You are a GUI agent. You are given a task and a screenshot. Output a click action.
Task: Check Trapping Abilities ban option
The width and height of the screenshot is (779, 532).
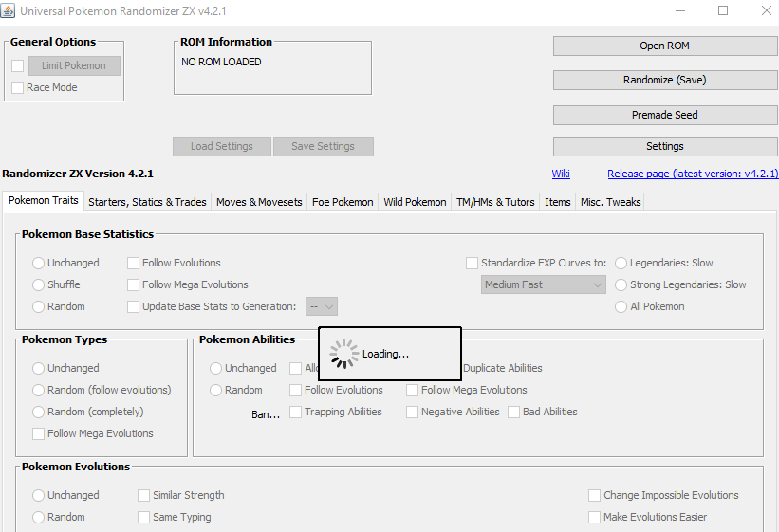tap(296, 412)
